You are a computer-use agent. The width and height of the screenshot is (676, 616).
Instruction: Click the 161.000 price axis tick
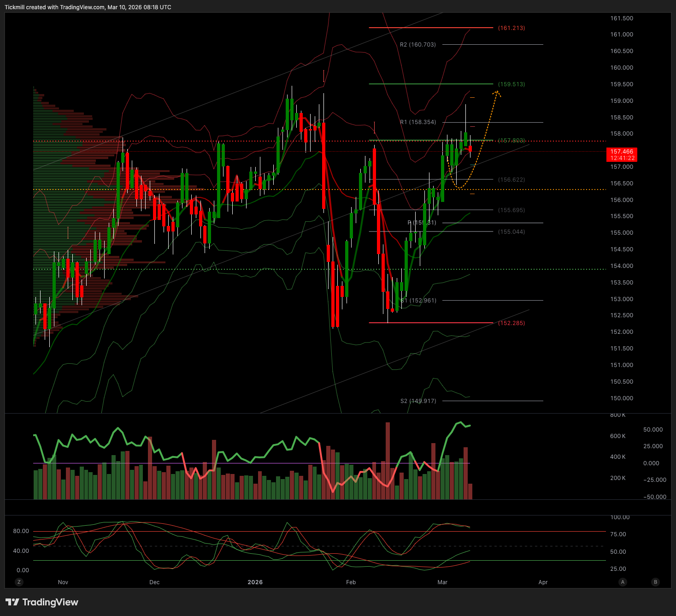[x=622, y=35]
